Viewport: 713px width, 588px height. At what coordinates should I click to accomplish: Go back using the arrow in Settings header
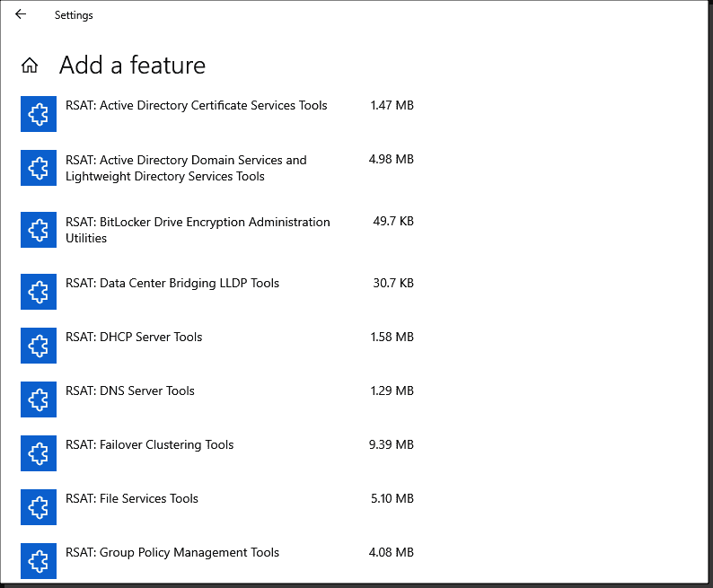pyautogui.click(x=21, y=14)
